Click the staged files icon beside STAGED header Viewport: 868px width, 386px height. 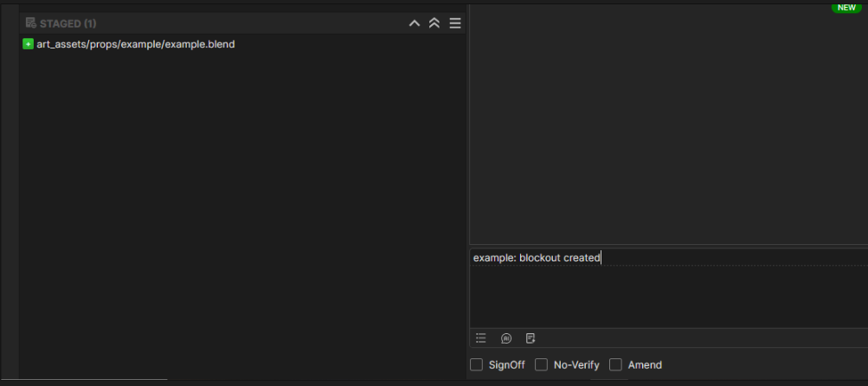[30, 23]
